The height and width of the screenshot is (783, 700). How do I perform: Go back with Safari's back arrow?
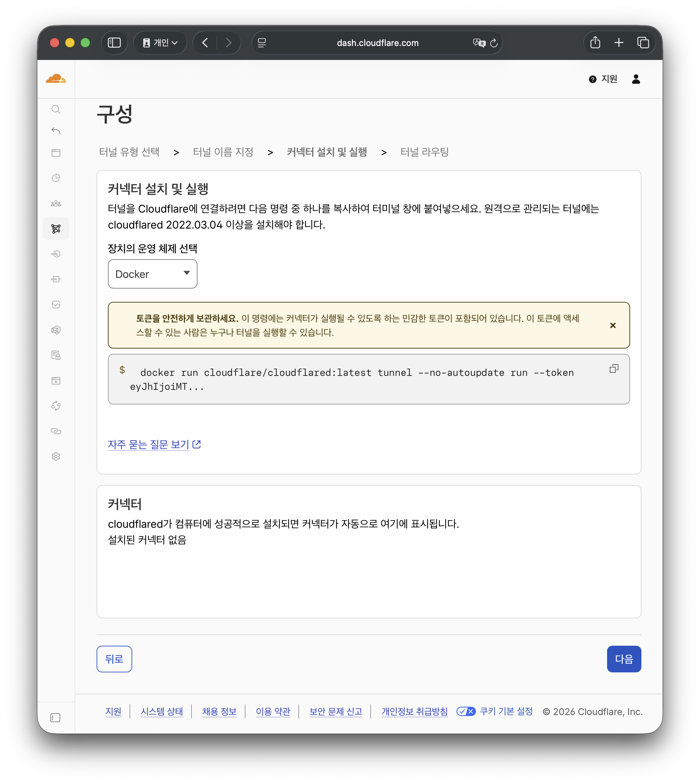click(205, 43)
